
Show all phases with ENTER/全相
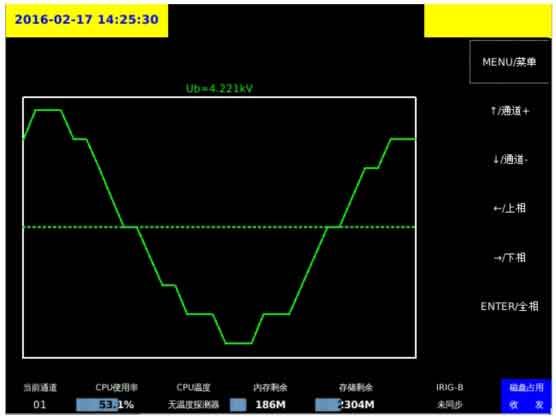509,306
